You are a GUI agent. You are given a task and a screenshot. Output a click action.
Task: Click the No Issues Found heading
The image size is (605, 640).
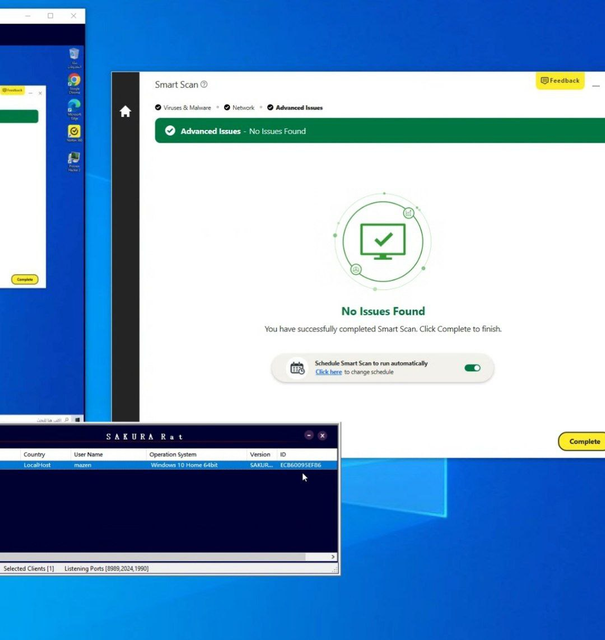(x=383, y=311)
